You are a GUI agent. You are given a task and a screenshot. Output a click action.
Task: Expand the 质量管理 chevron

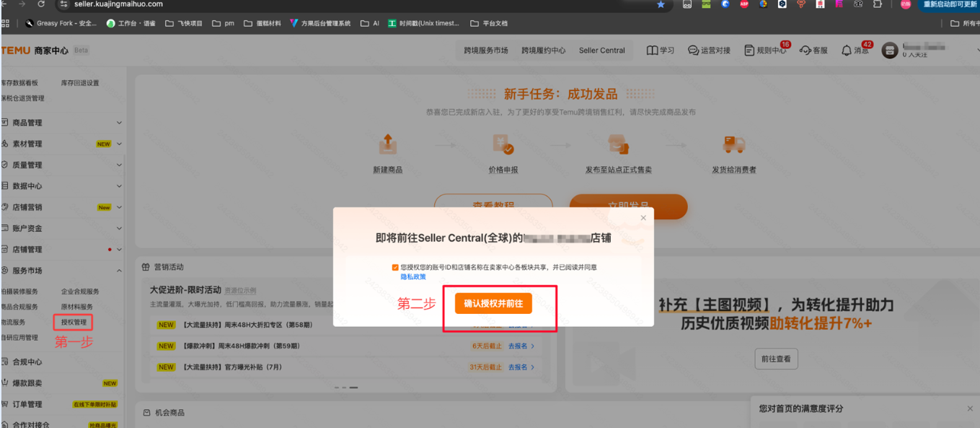[119, 165]
